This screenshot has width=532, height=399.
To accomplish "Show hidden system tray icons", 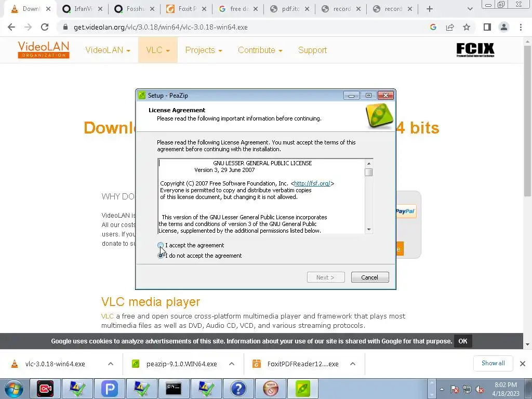I will (442, 389).
